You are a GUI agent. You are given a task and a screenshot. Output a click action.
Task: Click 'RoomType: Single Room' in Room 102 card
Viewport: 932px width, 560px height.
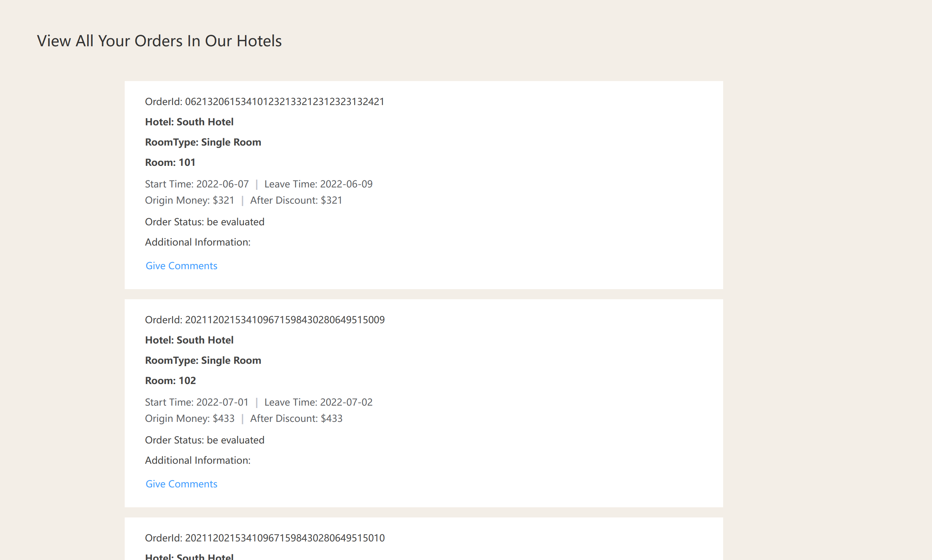tap(203, 360)
